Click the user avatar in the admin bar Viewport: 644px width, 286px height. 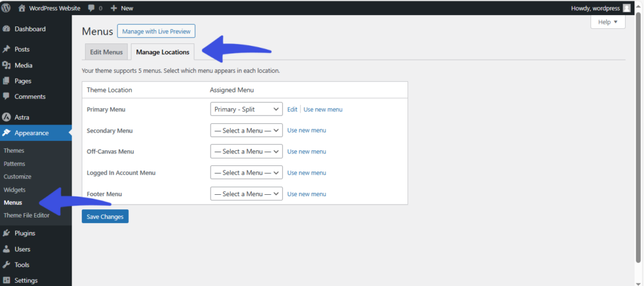[626, 8]
